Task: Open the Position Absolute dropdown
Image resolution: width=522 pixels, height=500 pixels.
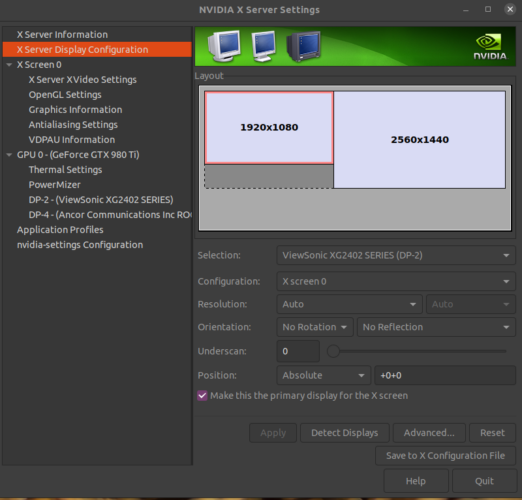Action: [323, 375]
